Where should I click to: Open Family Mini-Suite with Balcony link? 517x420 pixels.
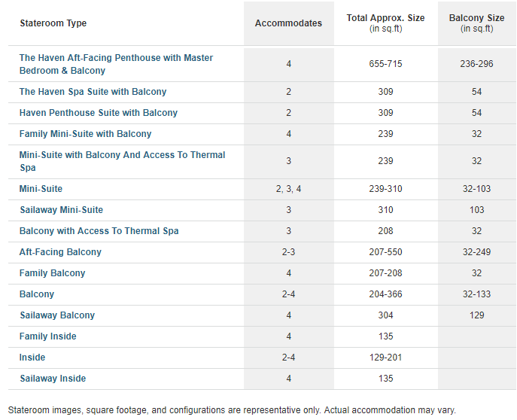pos(85,134)
